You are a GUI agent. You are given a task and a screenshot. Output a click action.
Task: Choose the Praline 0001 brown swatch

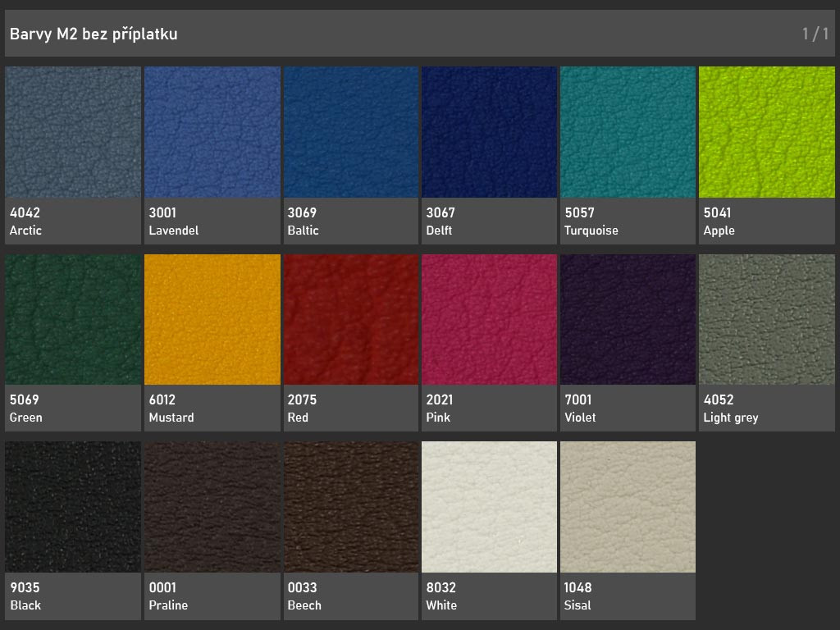212,507
